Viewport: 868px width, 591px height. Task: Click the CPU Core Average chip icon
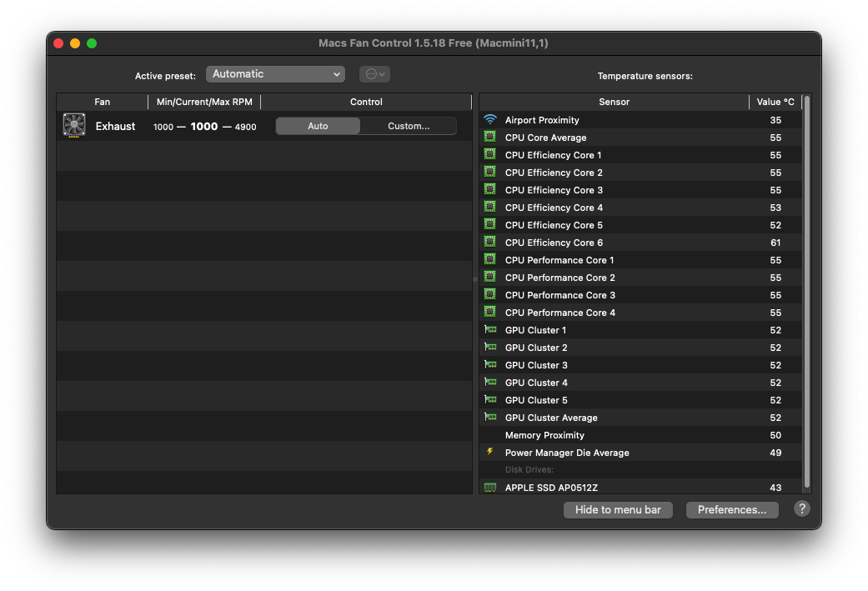point(490,138)
